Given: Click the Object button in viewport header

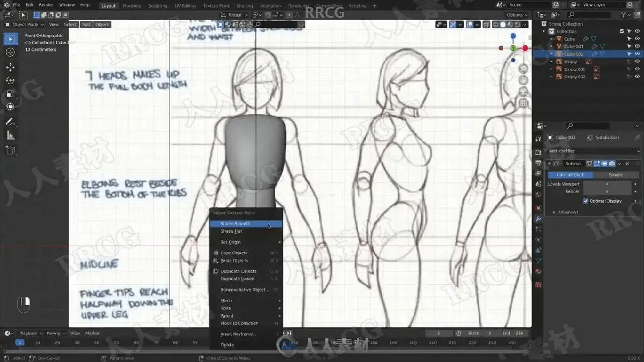Looking at the screenshot, I should [102, 24].
